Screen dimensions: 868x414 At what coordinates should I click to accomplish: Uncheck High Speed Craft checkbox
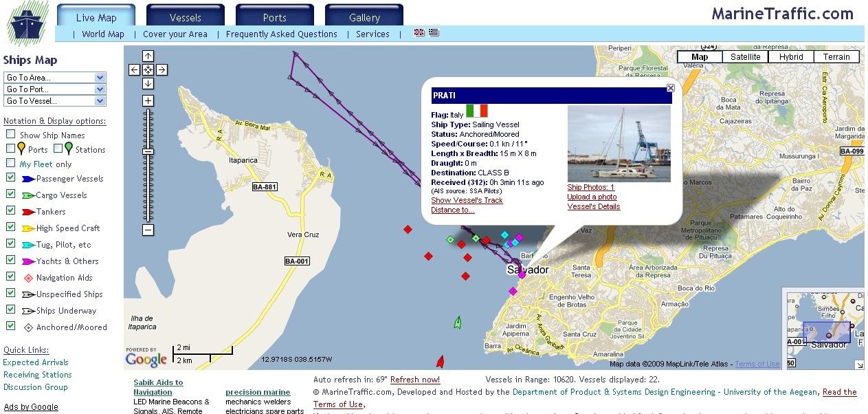10,227
